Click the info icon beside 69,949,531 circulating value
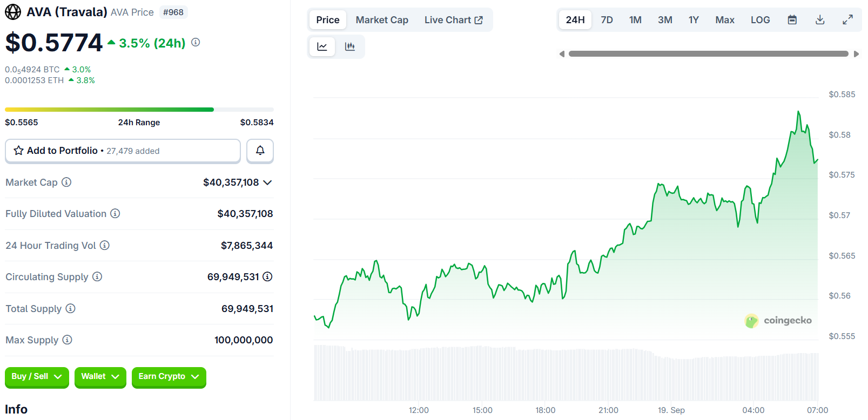 [x=267, y=276]
